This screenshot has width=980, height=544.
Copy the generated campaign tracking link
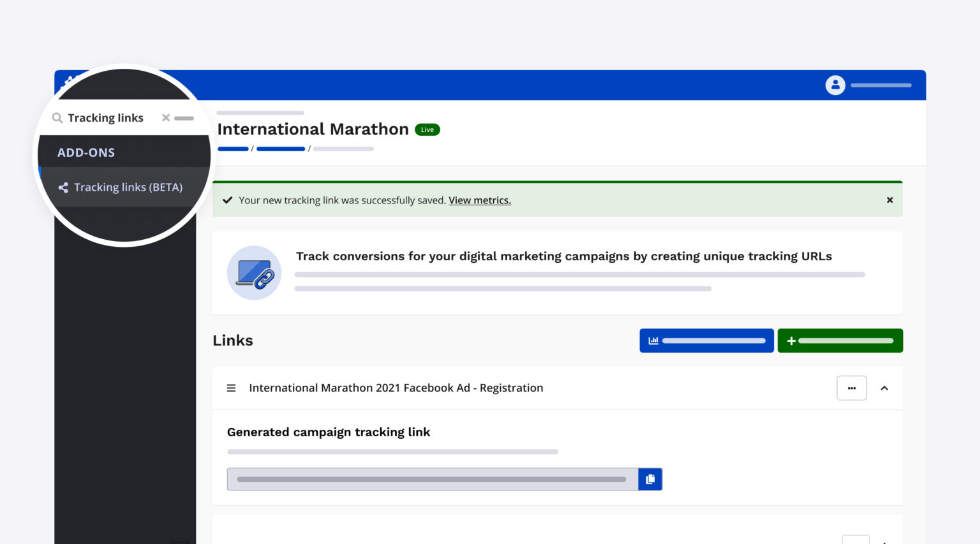(650, 479)
